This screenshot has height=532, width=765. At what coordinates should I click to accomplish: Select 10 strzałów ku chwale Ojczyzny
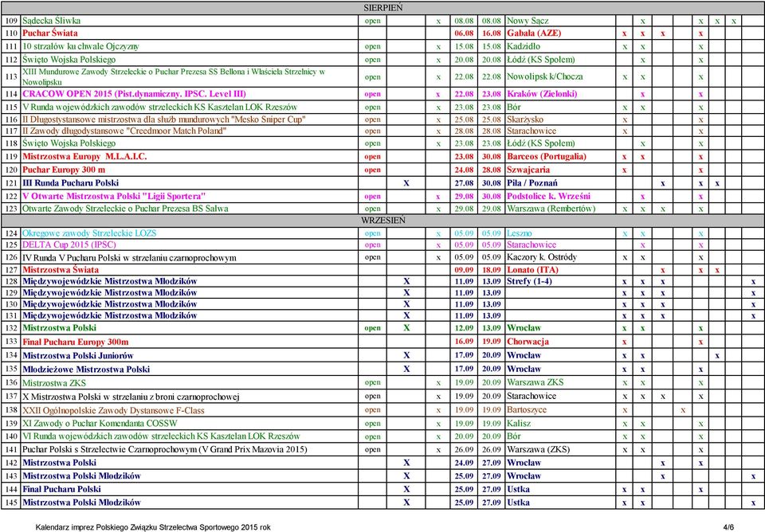(80, 46)
